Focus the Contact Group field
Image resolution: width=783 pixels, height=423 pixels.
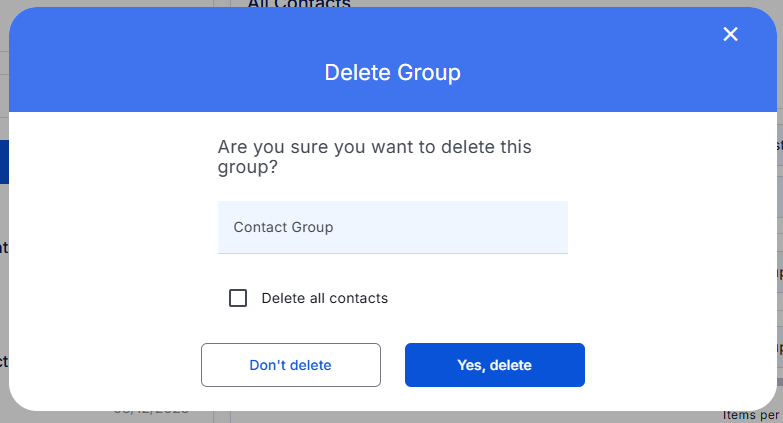pyautogui.click(x=392, y=227)
